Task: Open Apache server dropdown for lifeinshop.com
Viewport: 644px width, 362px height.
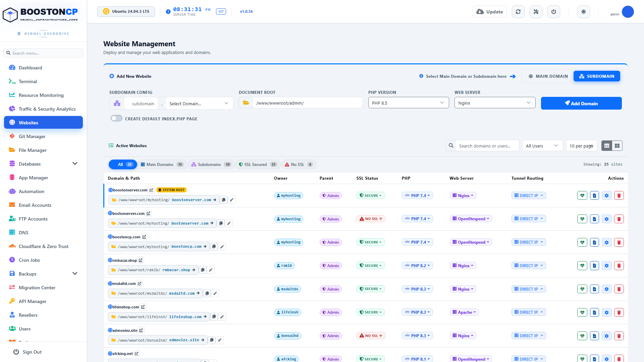Action: [x=464, y=312]
